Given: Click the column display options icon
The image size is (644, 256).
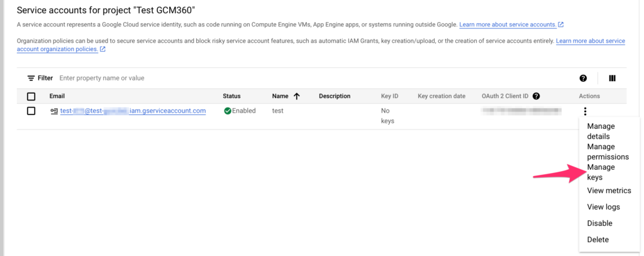Looking at the screenshot, I should 612,78.
